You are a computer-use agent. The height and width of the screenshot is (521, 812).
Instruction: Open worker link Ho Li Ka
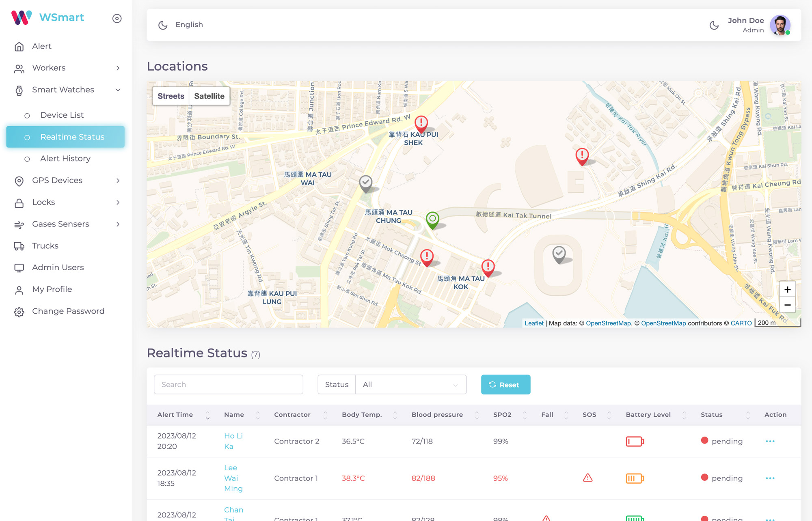(233, 441)
